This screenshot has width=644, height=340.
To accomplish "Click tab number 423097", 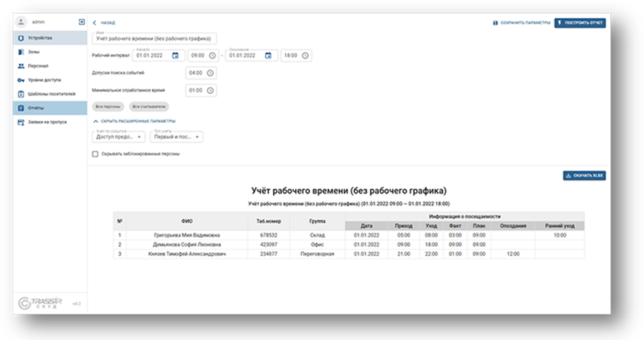I will point(269,245).
